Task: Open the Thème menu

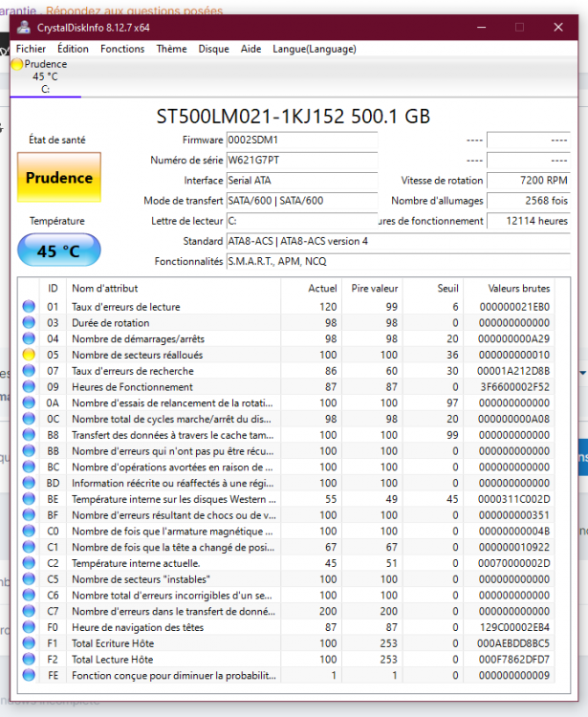Action: coord(171,48)
